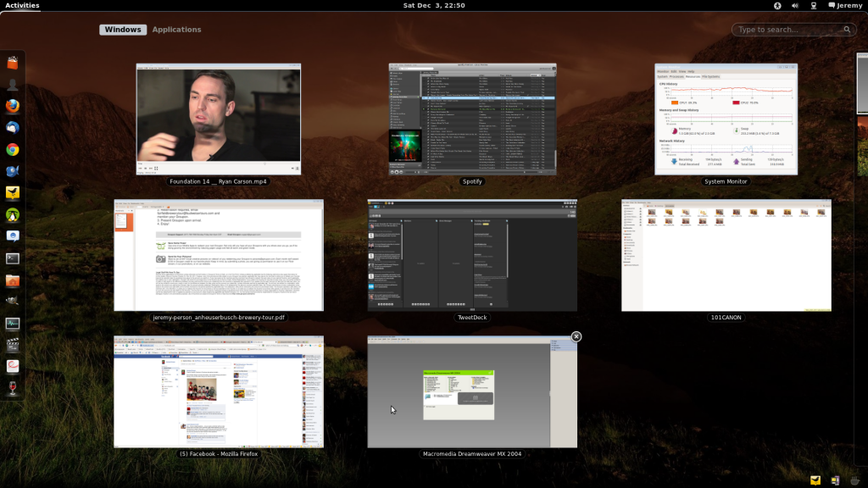This screenshot has width=868, height=488.
Task: Open the date and time calendar
Action: pyautogui.click(x=433, y=6)
